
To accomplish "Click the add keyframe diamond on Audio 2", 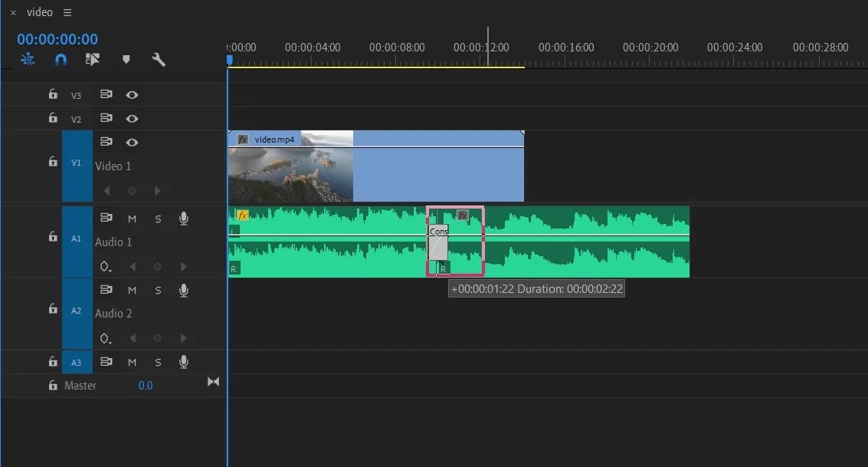I will click(x=157, y=337).
